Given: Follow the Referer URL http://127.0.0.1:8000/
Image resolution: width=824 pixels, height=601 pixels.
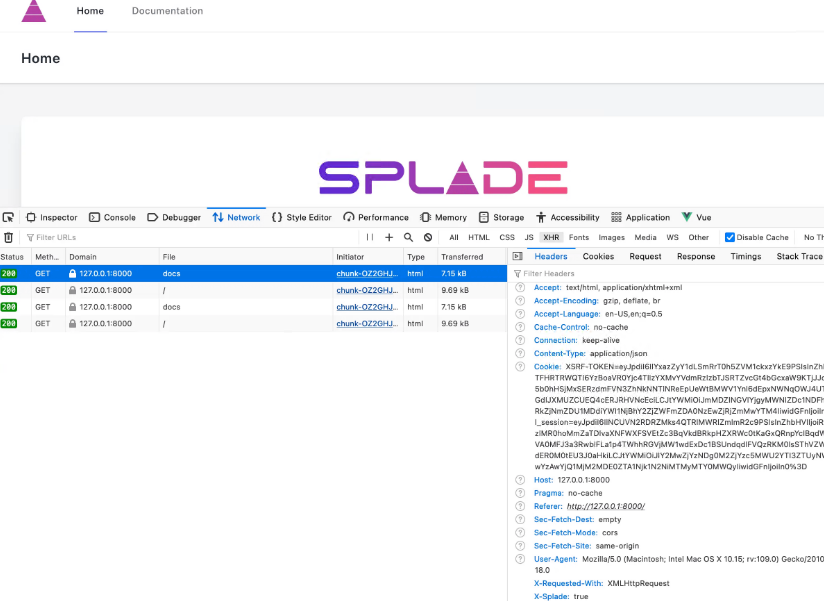Looking at the screenshot, I should click(x=605, y=506).
